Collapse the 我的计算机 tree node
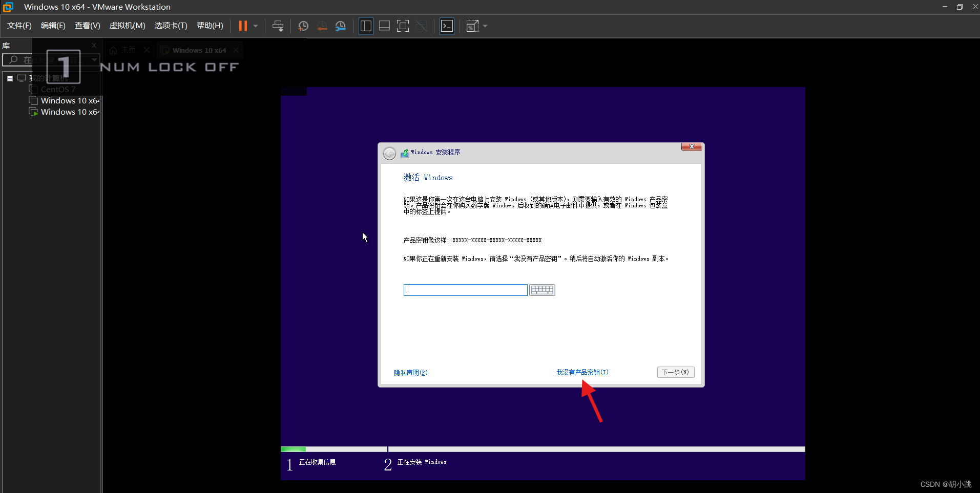 [x=9, y=78]
